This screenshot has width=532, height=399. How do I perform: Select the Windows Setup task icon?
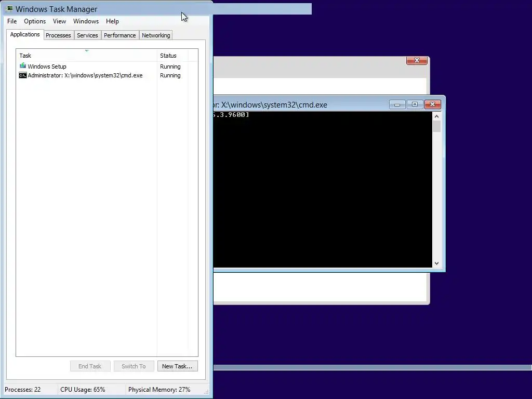pos(23,66)
